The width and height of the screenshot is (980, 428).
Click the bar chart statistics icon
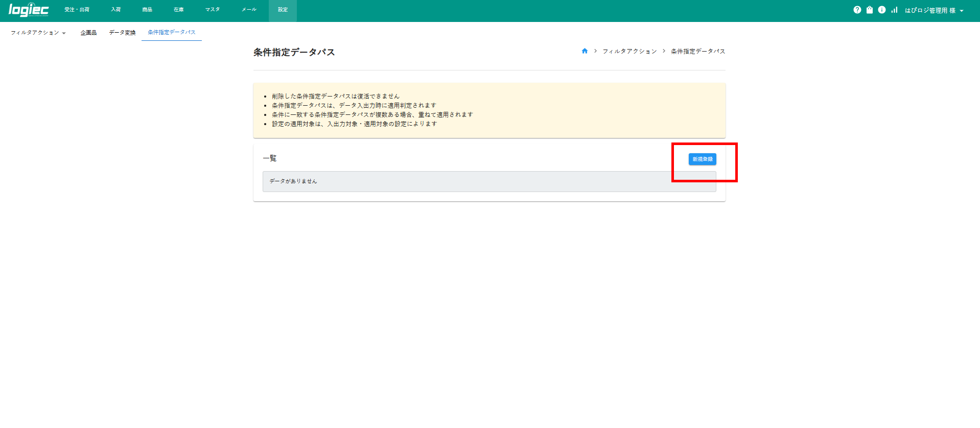tap(894, 10)
